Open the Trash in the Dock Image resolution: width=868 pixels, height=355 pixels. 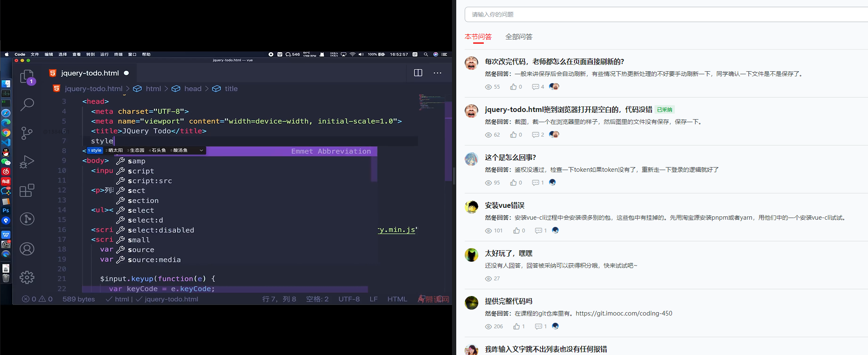(x=6, y=278)
